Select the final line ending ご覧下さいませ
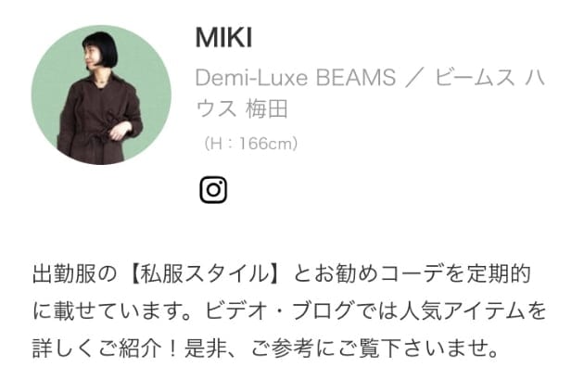Image resolution: width=584 pixels, height=392 pixels. tap(265, 348)
